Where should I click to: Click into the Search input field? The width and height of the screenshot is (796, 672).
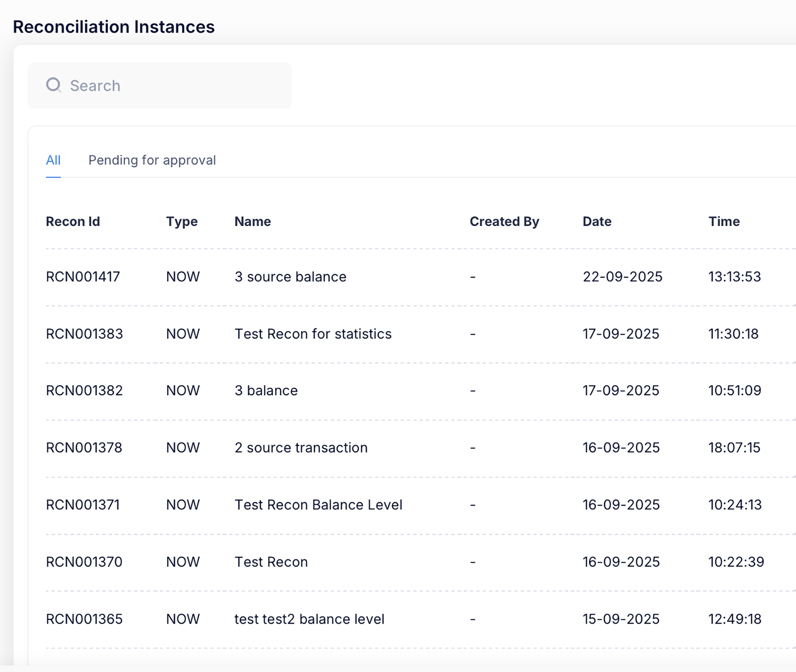(173, 86)
